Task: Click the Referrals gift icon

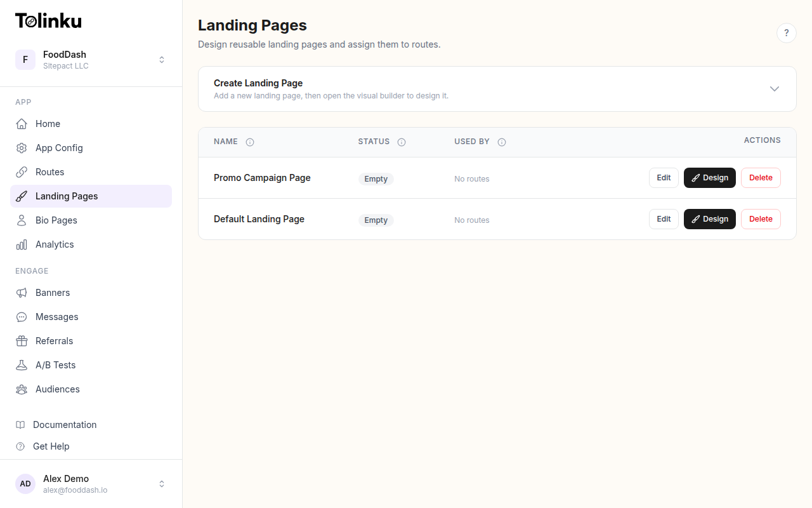Action: [x=22, y=340]
